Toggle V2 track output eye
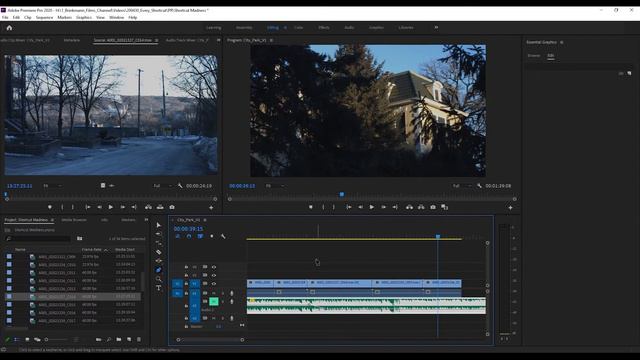Screen dimensions: 640x360 [x=213, y=276]
